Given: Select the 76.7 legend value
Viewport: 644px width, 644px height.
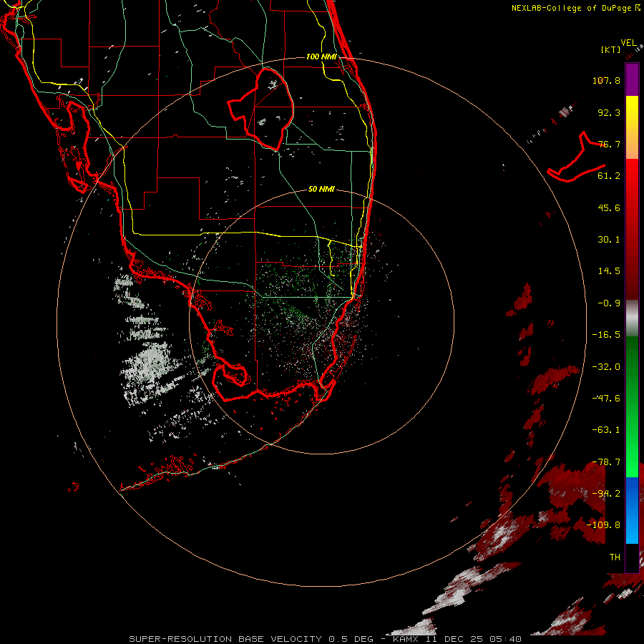Looking at the screenshot, I should click(x=609, y=144).
